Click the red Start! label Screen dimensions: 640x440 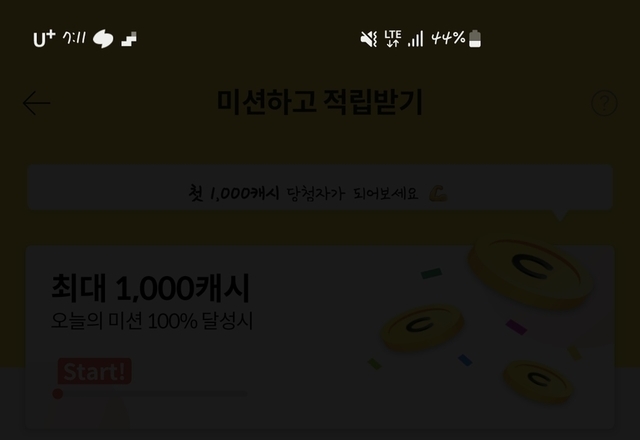pos(95,371)
